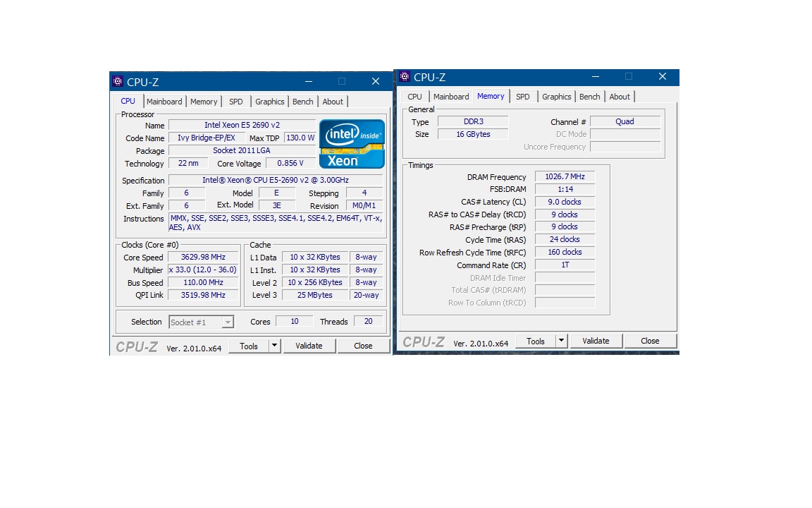Viewport: 812px width, 508px height.
Task: Click Max TDP value '130.0 W'
Action: point(300,138)
